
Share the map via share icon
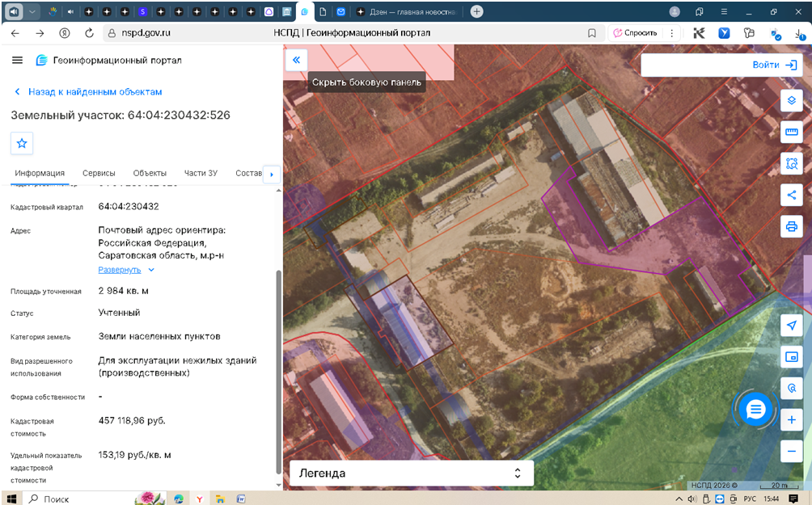[x=791, y=195]
